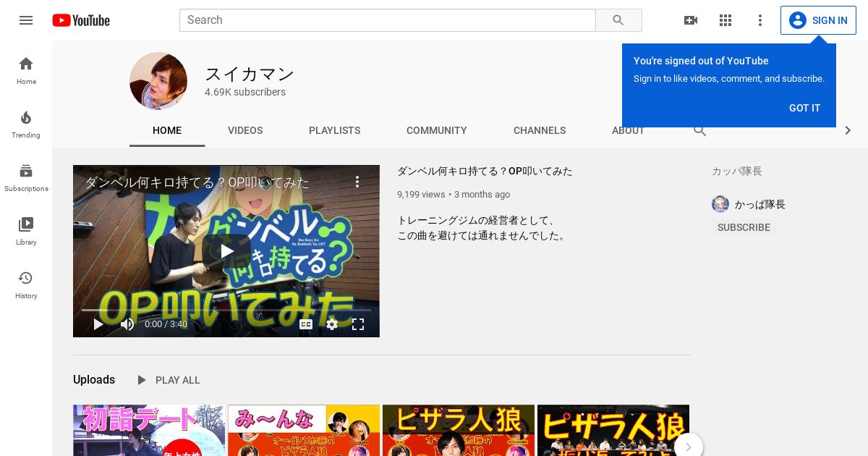Screen dimensions: 868x456
Task: Mute the video player volume
Action: pyautogui.click(x=127, y=324)
